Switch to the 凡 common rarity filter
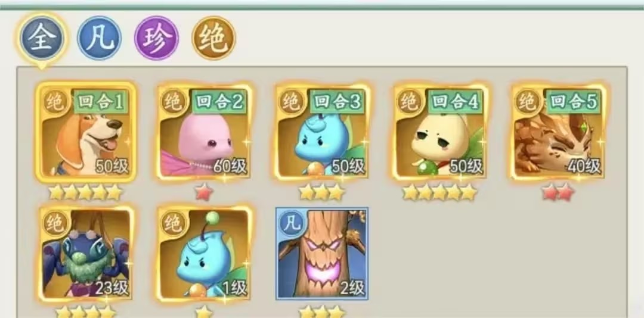The height and width of the screenshot is (318, 644). point(99,38)
